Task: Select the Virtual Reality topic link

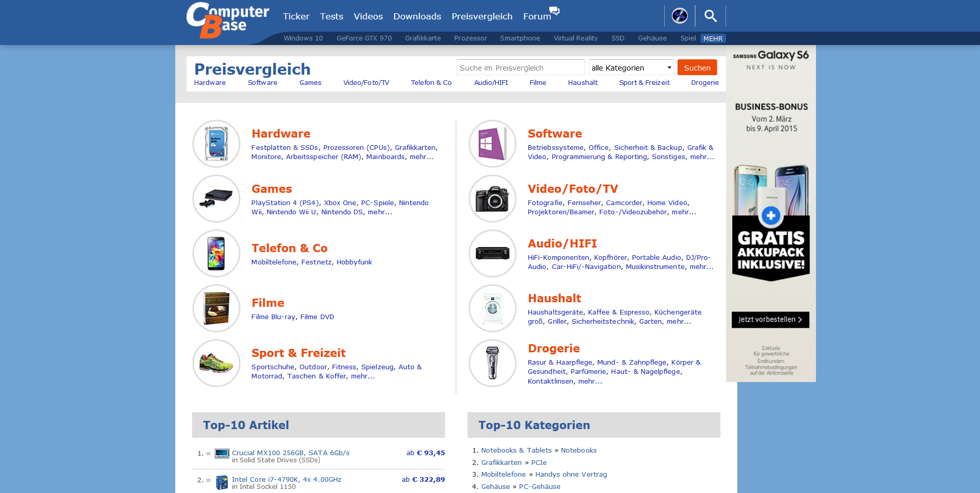Action: click(575, 38)
